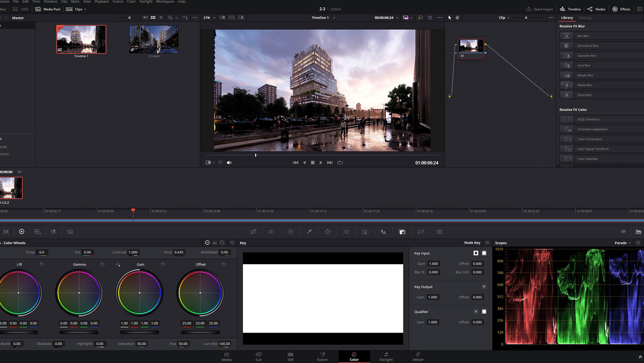The height and width of the screenshot is (363, 644).
Task: Open the Sizing palette icon
Action: tap(421, 232)
